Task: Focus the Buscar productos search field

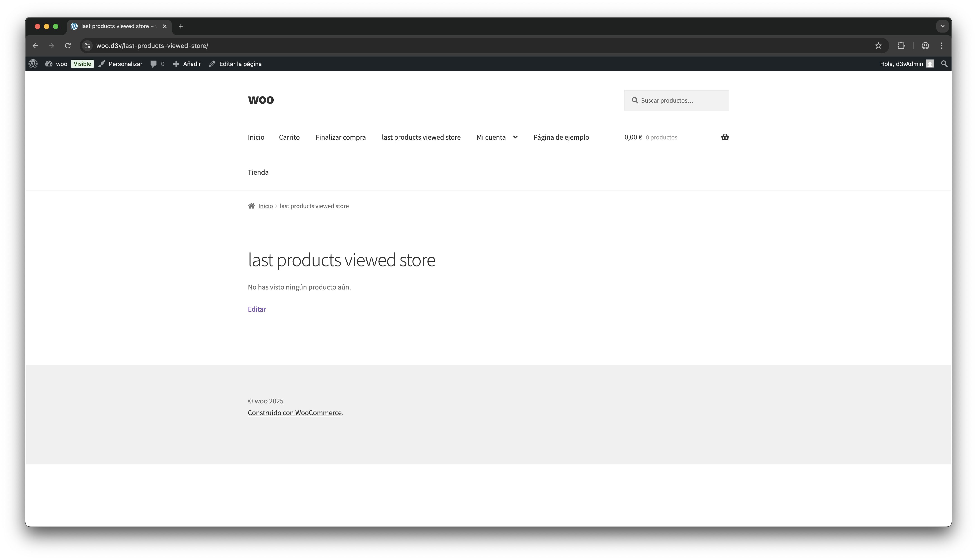Action: click(x=681, y=100)
